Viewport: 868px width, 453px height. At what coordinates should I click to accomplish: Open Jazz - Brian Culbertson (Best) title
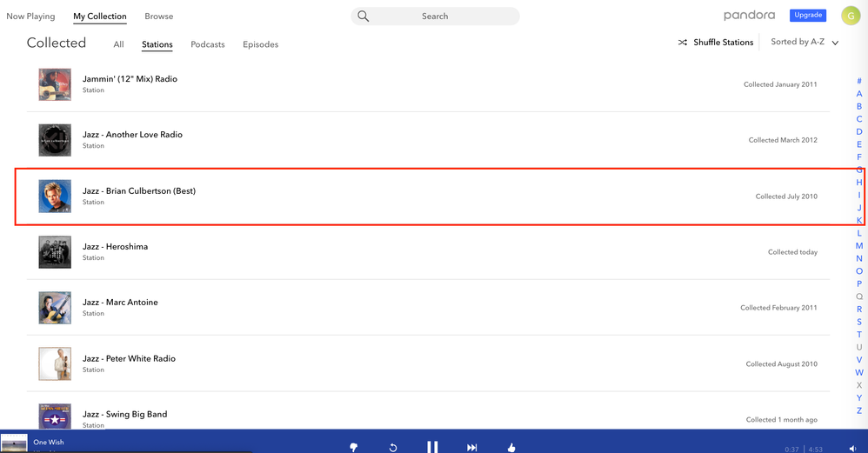[139, 190]
